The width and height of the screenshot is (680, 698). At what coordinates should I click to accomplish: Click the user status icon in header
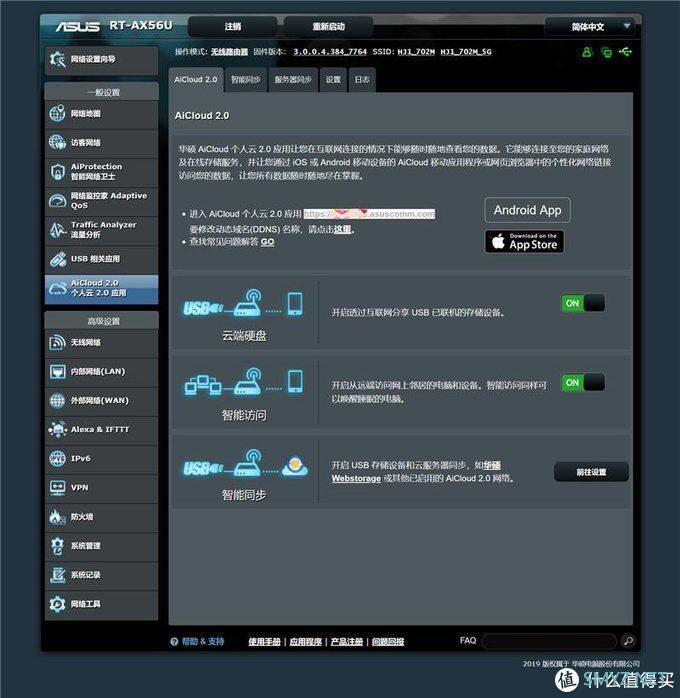587,52
